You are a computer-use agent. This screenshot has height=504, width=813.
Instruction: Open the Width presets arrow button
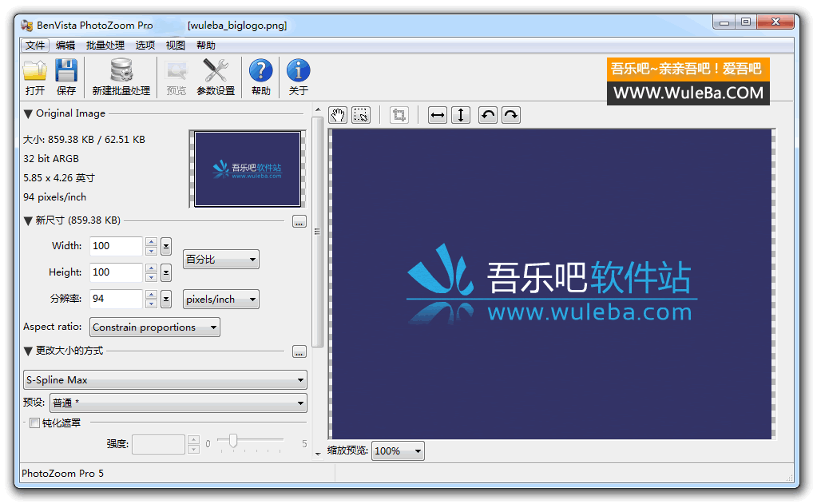pyautogui.click(x=166, y=246)
